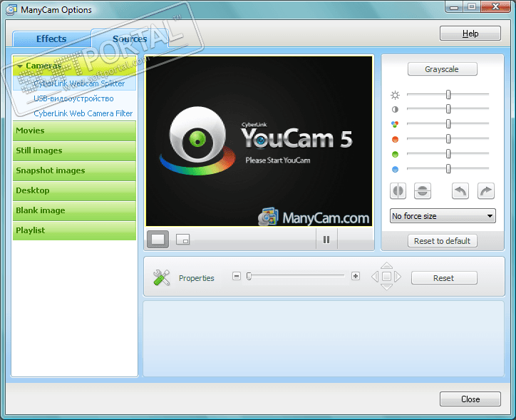Click the brightness sun icon
Image resolution: width=516 pixels, height=420 pixels.
point(395,95)
